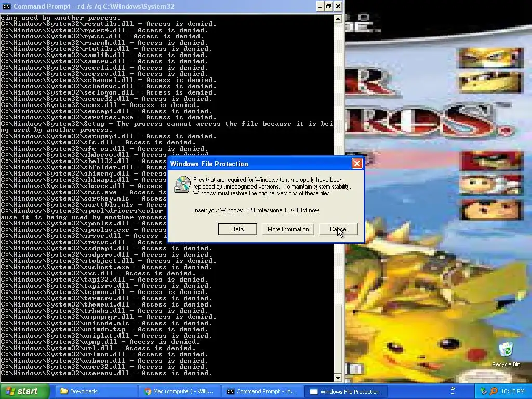532x399 pixels.
Task: Close the Command Prompt window
Action: click(x=338, y=6)
